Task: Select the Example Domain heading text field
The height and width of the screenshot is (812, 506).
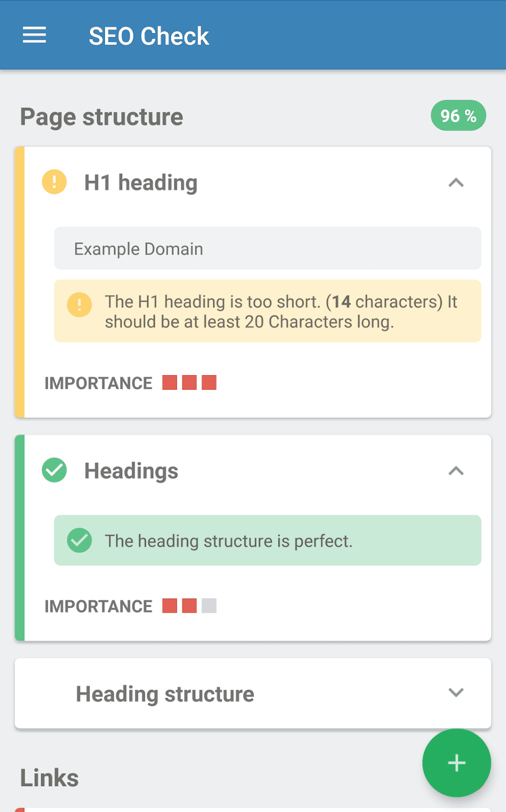Action: click(267, 248)
